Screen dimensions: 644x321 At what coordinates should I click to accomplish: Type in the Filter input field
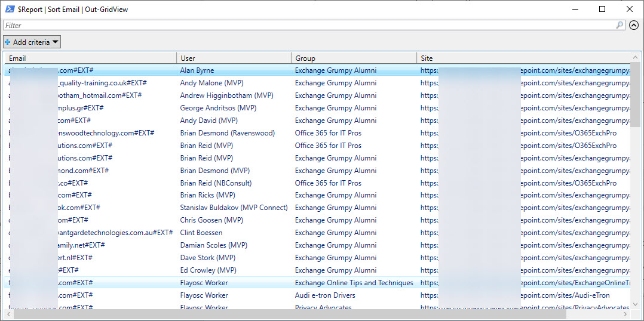299,25
